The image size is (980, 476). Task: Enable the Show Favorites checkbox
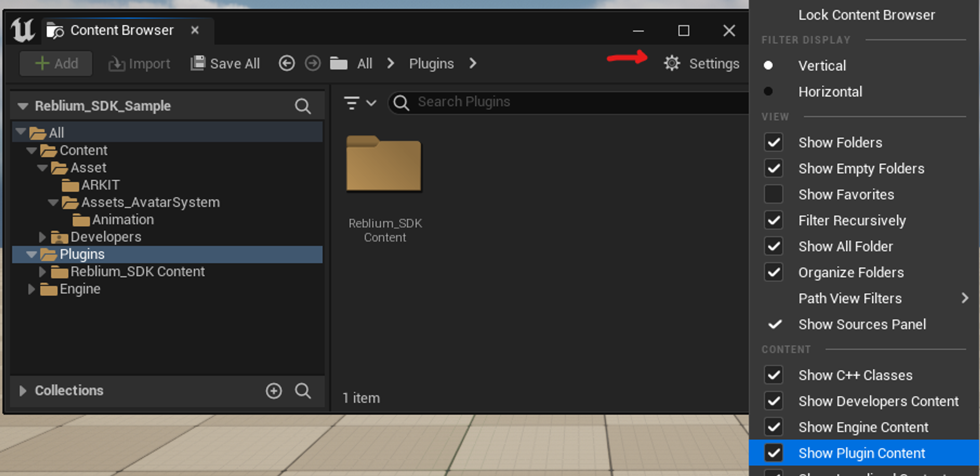click(774, 195)
